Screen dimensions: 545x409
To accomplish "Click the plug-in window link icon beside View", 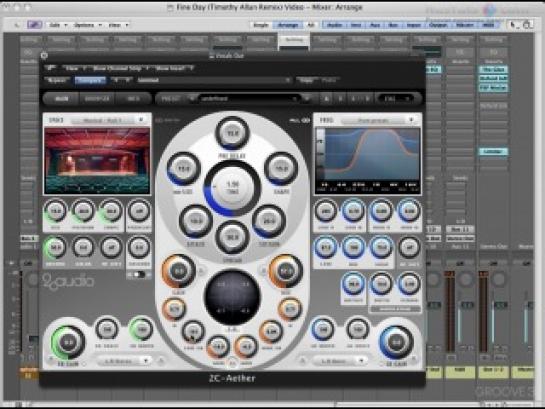I will pyautogui.click(x=51, y=68).
